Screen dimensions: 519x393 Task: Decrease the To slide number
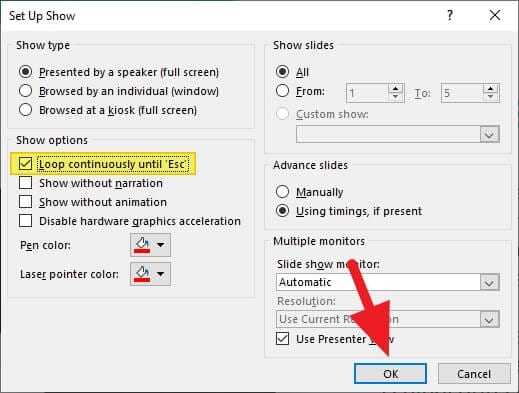[490, 97]
